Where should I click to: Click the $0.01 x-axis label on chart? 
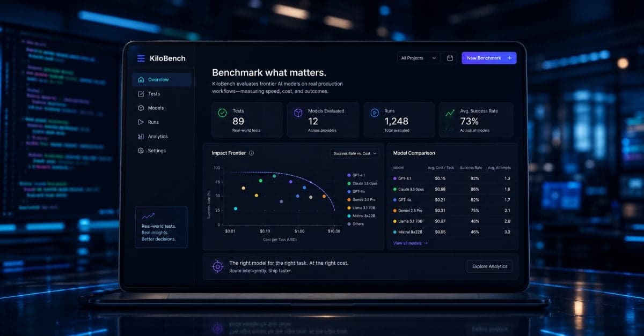click(x=230, y=231)
